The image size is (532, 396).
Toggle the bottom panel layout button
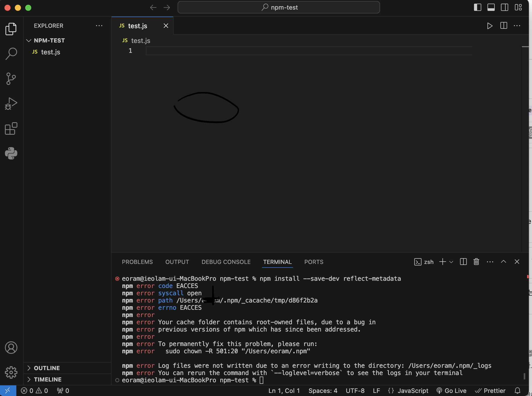[x=491, y=7]
